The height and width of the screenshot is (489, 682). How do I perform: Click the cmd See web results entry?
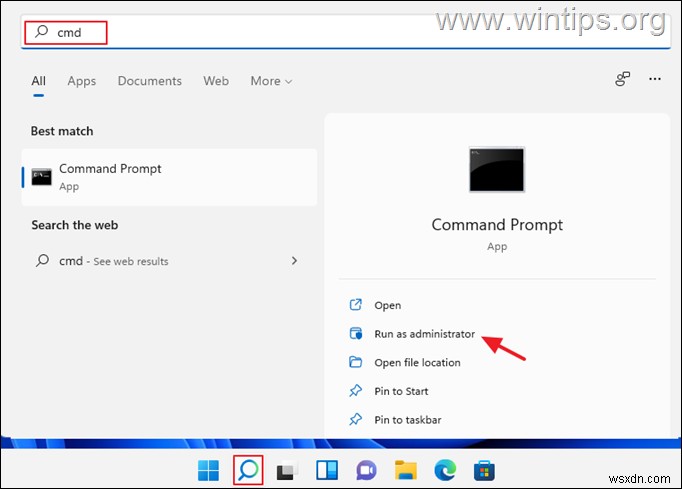169,261
